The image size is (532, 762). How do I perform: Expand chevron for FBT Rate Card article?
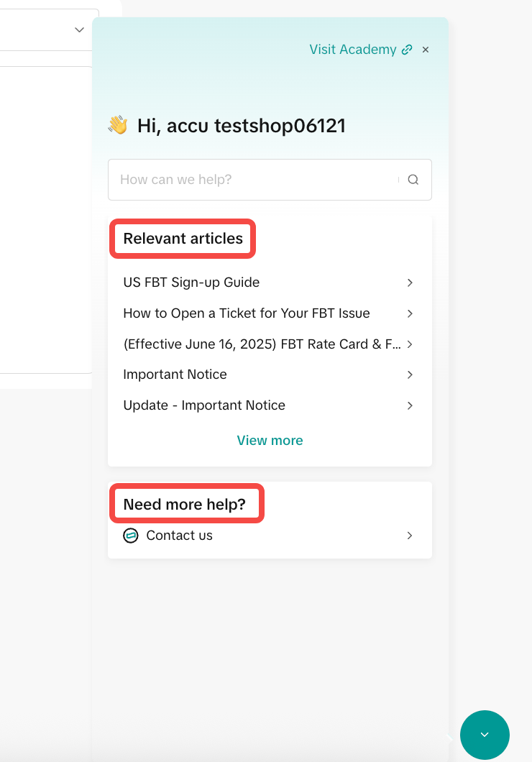click(x=410, y=344)
